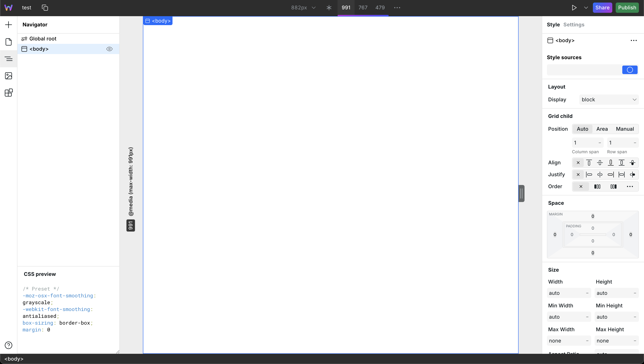The width and height of the screenshot is (644, 364).
Task: Reset Justify with the X option
Action: pos(578,175)
